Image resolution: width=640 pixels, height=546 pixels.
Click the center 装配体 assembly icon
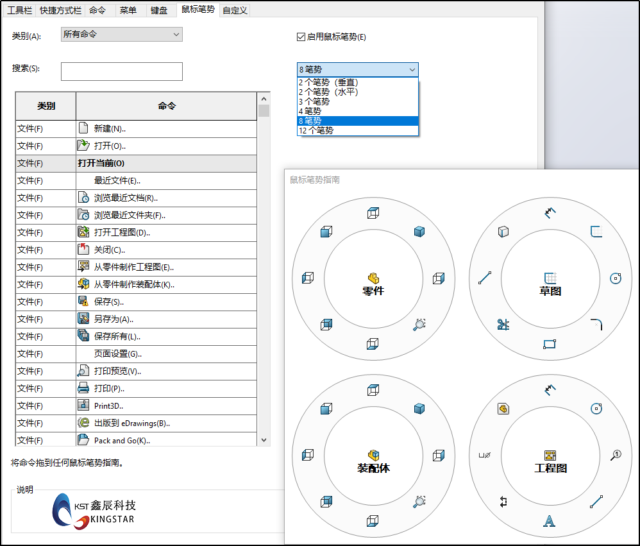point(373,455)
